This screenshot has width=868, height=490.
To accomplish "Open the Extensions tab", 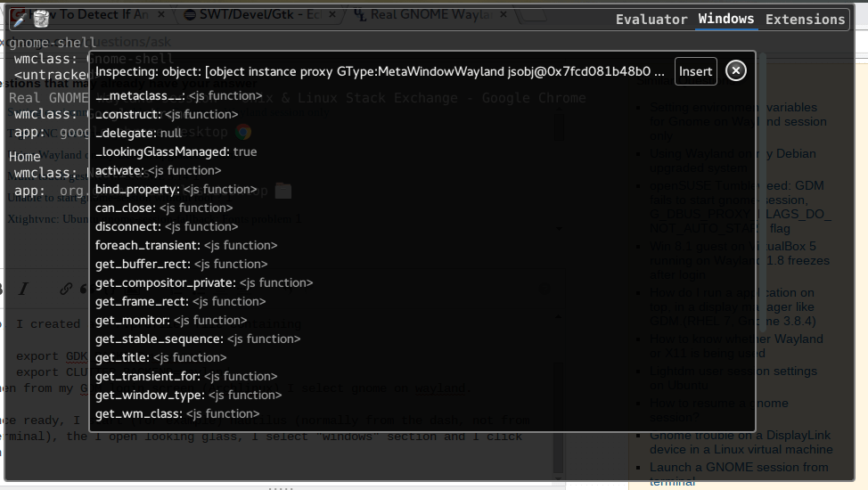I will [x=805, y=20].
